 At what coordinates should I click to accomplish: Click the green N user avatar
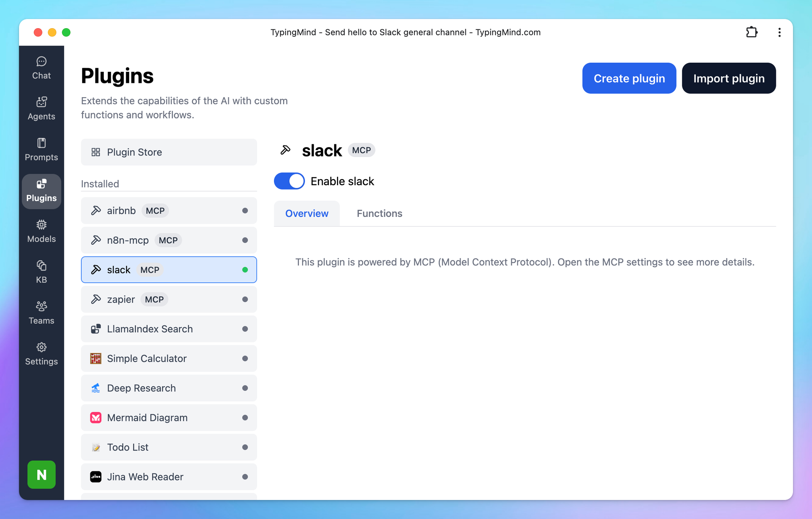pyautogui.click(x=41, y=474)
